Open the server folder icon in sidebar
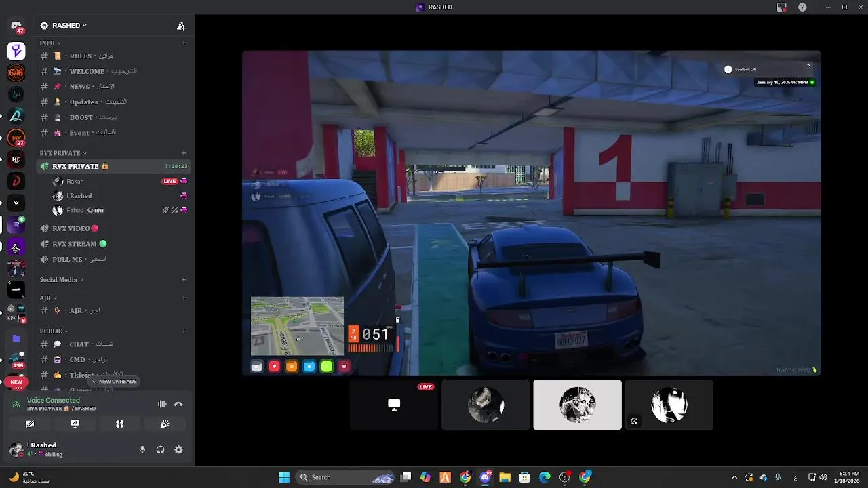 click(x=16, y=338)
